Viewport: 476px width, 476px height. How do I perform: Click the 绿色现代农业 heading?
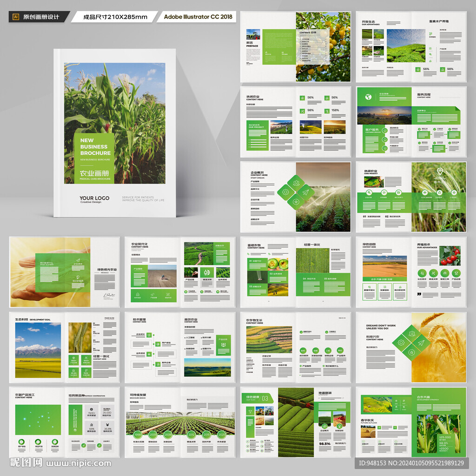click(x=107, y=270)
